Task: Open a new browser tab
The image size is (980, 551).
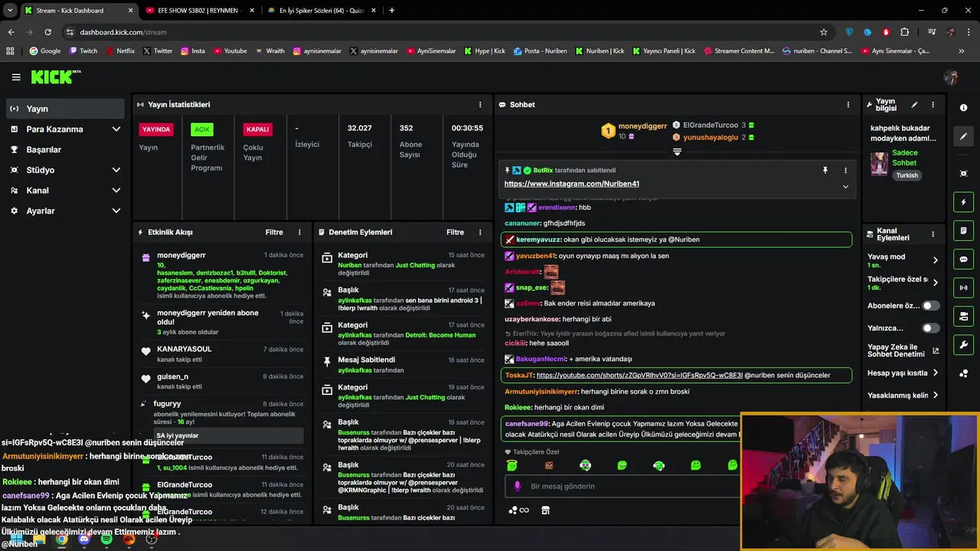Action: point(392,10)
